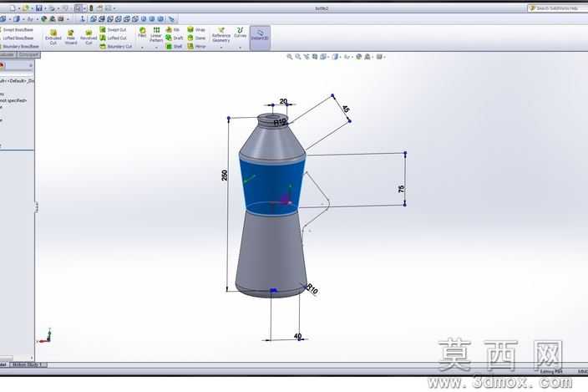Click Boundary Boss/Base
The height and width of the screenshot is (392, 588).
pyautogui.click(x=19, y=47)
